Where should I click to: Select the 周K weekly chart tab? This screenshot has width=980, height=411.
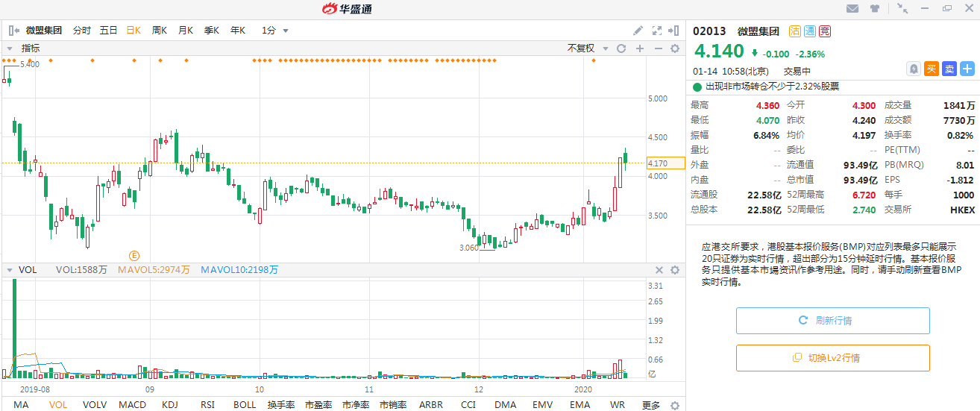160,31
